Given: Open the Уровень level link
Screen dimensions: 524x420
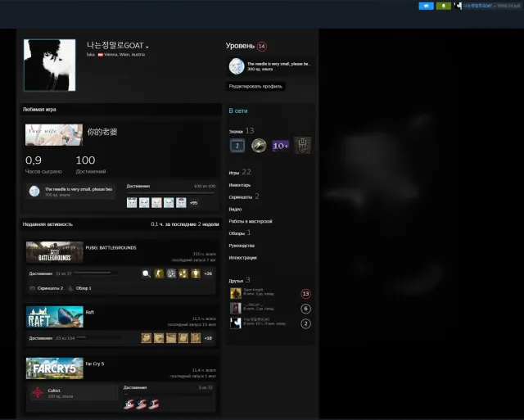Looking at the screenshot, I should click(x=240, y=46).
